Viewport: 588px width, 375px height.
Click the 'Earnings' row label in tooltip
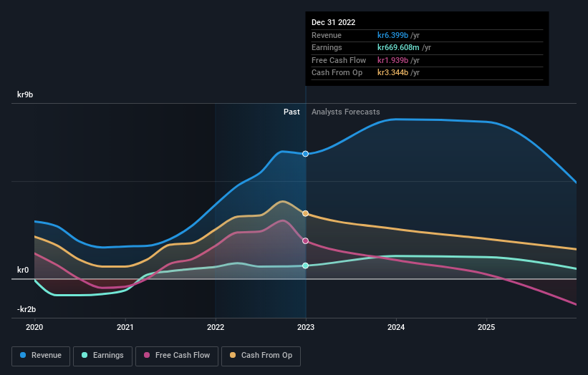[x=327, y=47]
